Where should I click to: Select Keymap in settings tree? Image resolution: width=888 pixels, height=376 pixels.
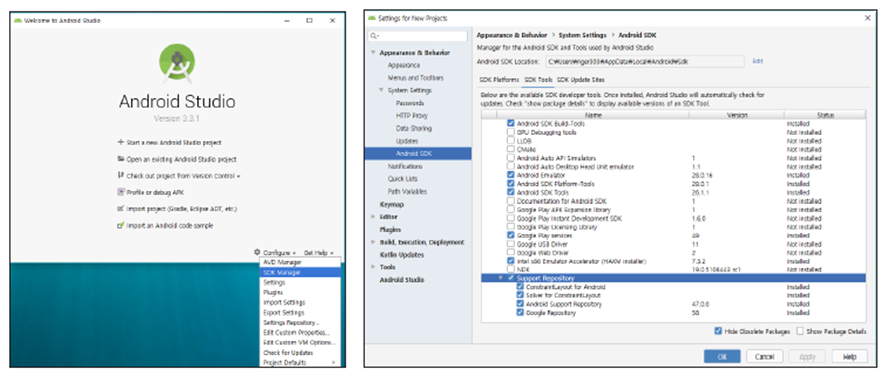391,204
